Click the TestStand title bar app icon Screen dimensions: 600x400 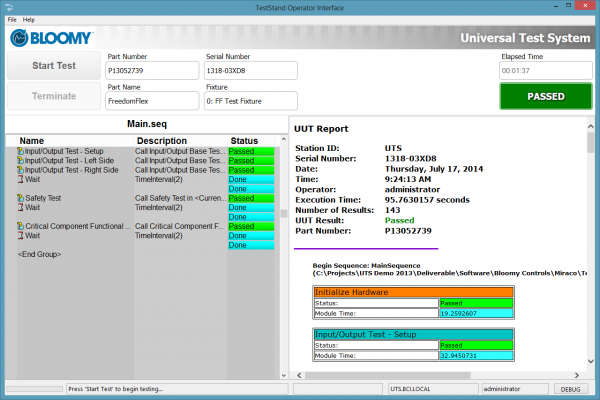(9, 8)
